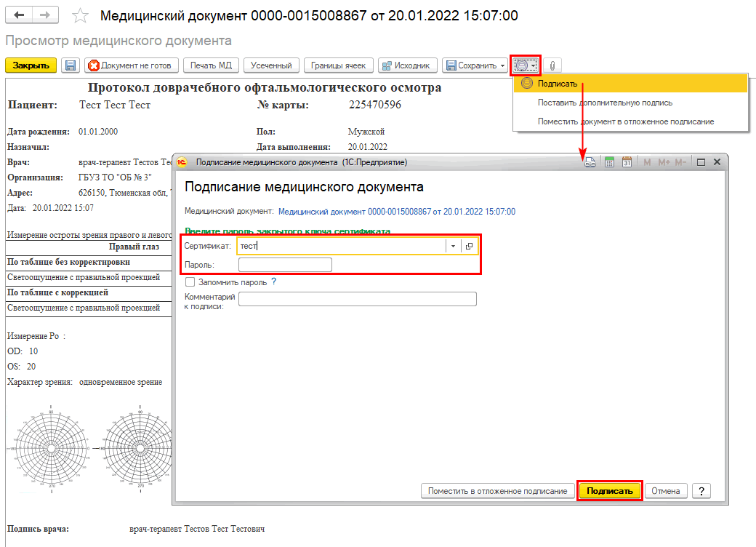The image size is (756, 547).
Task: Enable the Запомнить пароль checkbox
Action: pos(190,282)
